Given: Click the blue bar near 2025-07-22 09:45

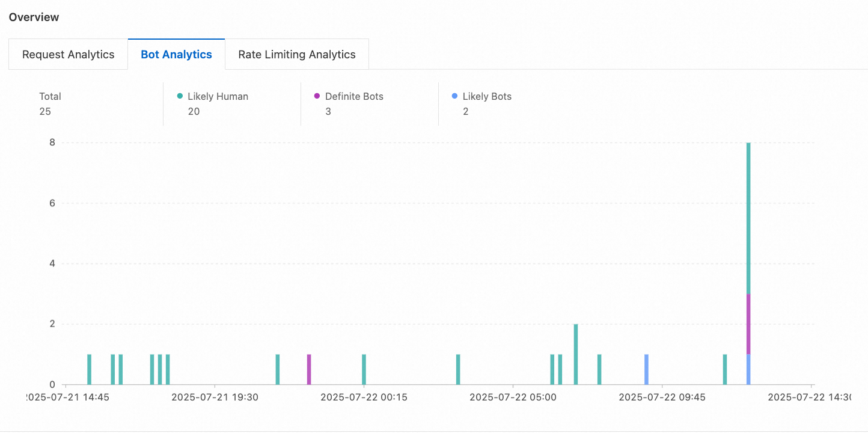Looking at the screenshot, I should [x=647, y=368].
